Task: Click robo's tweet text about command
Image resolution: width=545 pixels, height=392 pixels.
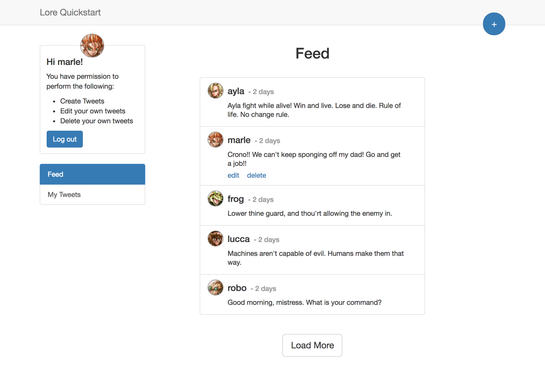Action: click(305, 302)
